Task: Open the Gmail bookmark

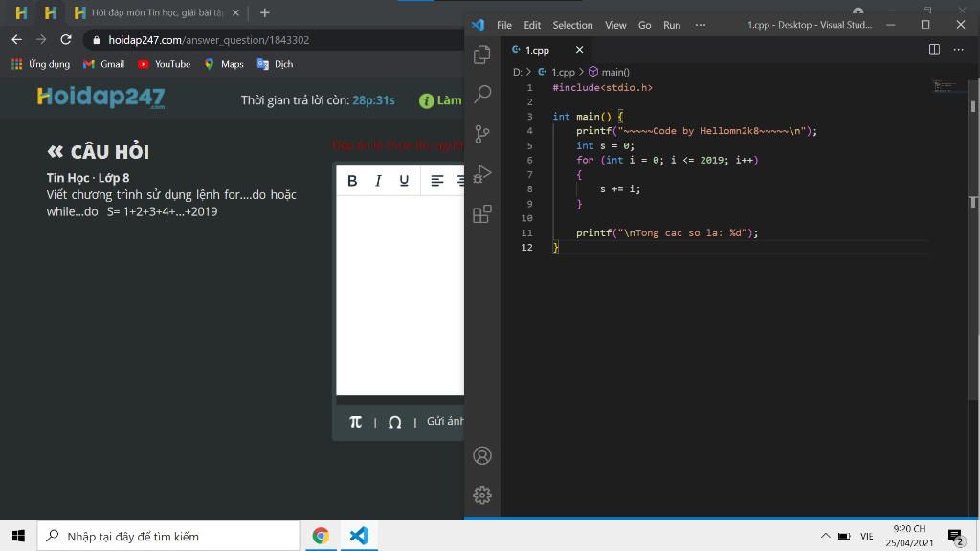Action: pos(103,64)
